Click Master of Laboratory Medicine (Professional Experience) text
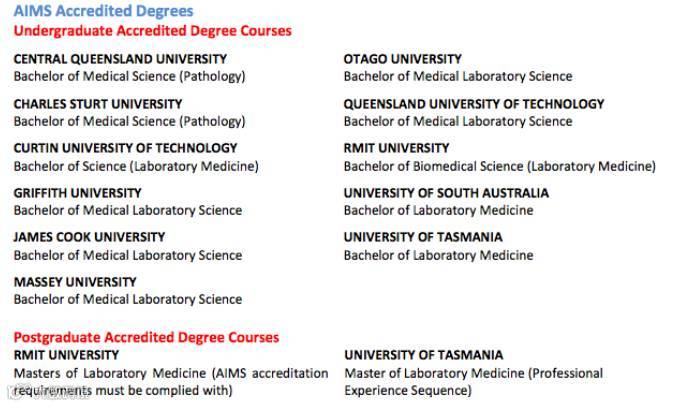The image size is (678, 406). 473,382
